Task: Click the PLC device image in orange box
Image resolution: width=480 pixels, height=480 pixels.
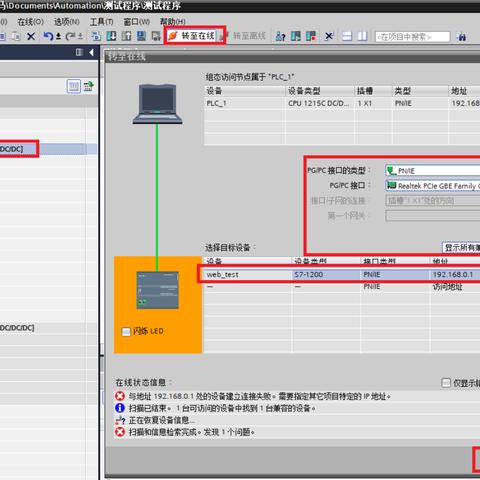Action: point(158,290)
